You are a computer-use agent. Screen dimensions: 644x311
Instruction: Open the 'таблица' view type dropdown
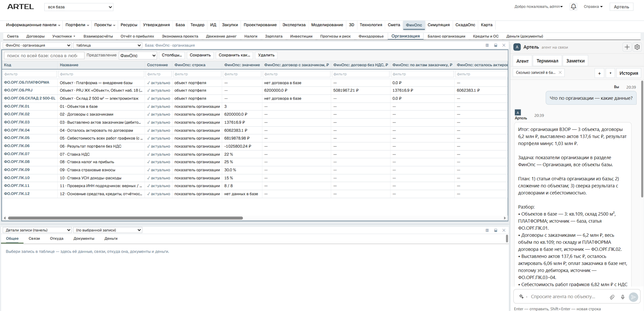click(108, 45)
